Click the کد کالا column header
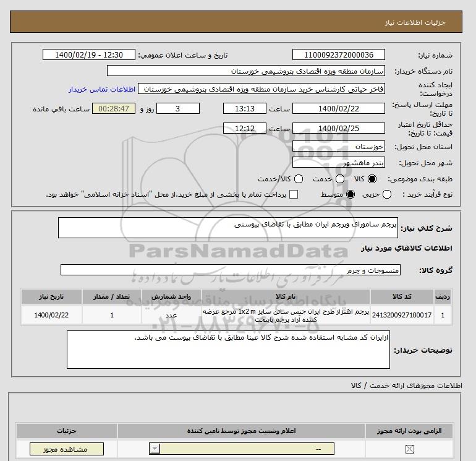Viewport: 476px width, 461px height. pyautogui.click(x=402, y=296)
